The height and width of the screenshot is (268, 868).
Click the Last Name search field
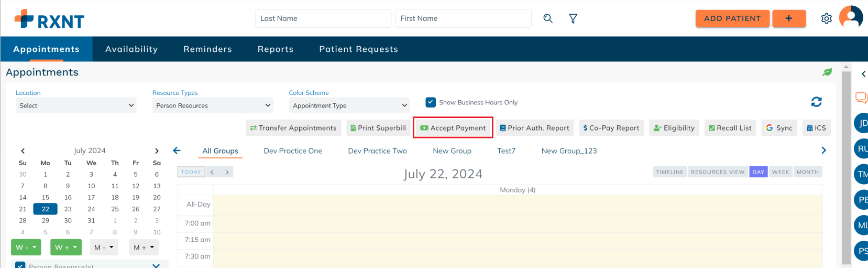(x=323, y=18)
